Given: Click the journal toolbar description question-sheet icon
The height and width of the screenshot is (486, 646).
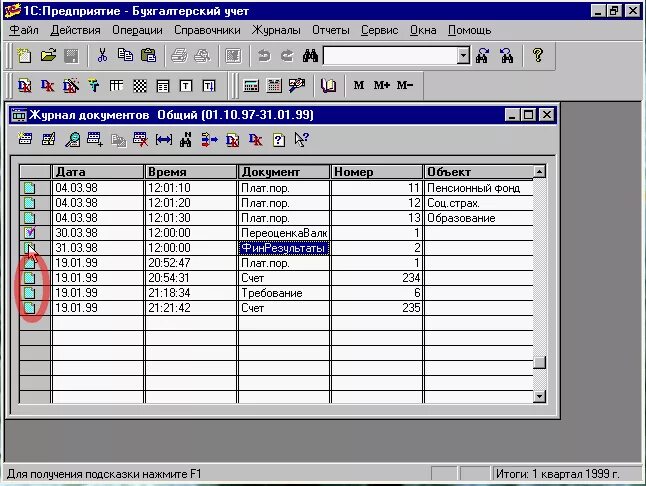Looking at the screenshot, I should coord(279,140).
